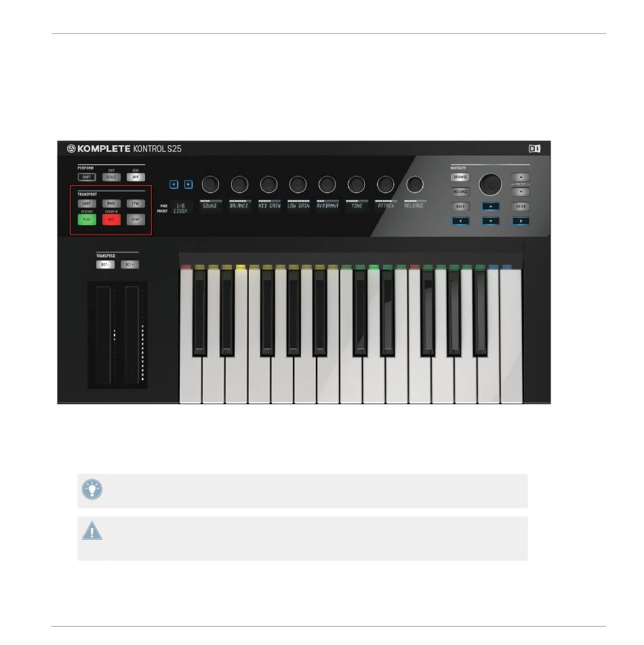Click the Preset down arrow button

coord(521,192)
